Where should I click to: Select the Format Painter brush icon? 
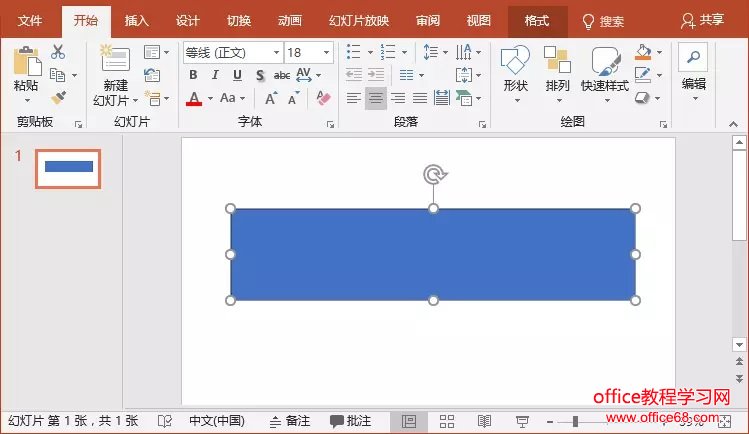coord(58,97)
